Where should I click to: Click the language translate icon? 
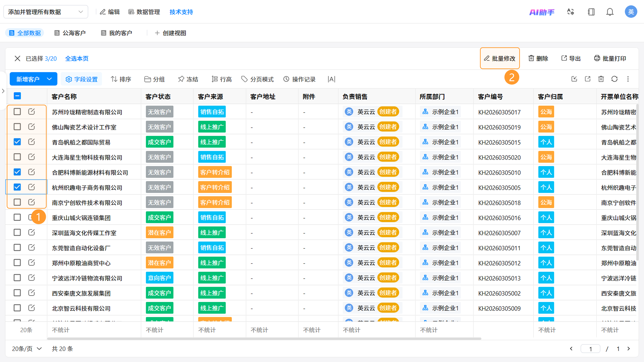point(571,12)
